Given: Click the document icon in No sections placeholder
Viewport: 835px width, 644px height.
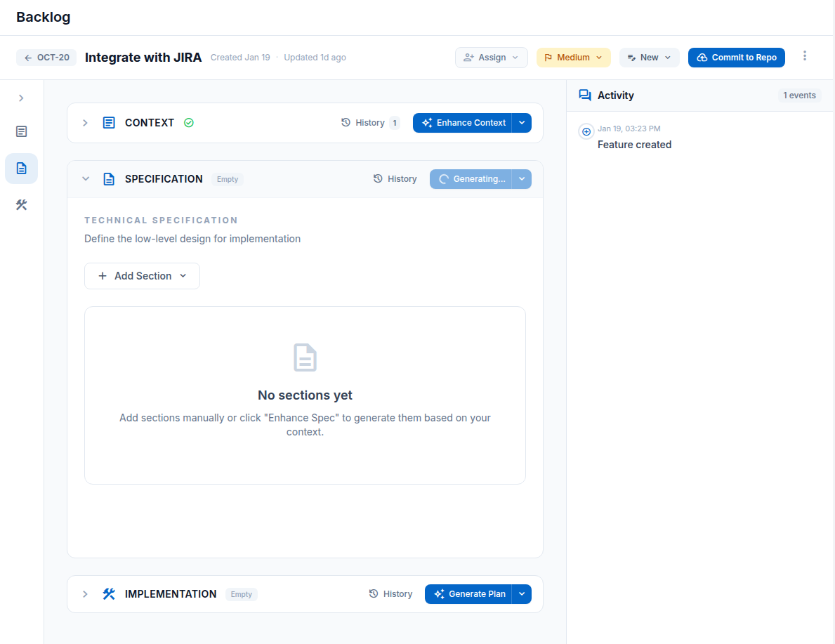Looking at the screenshot, I should (305, 357).
